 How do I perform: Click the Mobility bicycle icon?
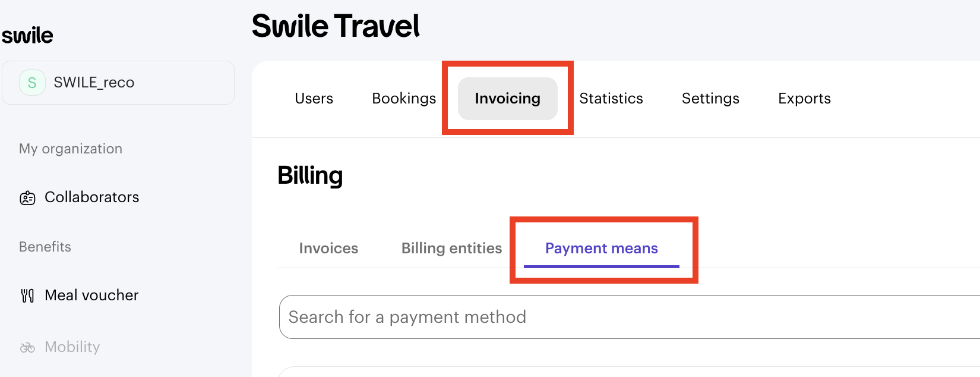point(27,347)
